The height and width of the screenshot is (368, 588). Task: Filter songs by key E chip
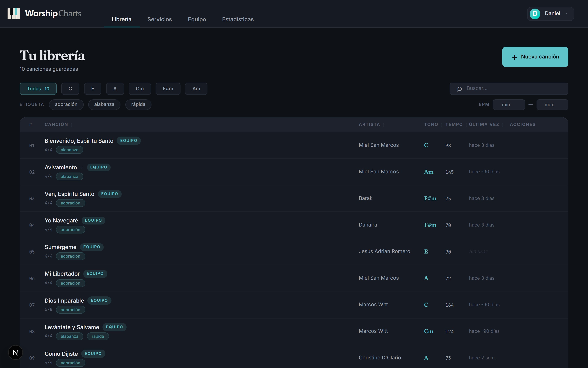click(x=92, y=89)
